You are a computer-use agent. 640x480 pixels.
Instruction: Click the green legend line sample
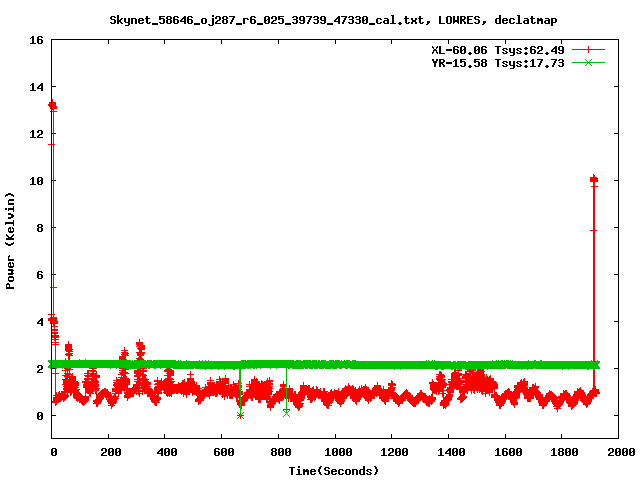pos(588,62)
